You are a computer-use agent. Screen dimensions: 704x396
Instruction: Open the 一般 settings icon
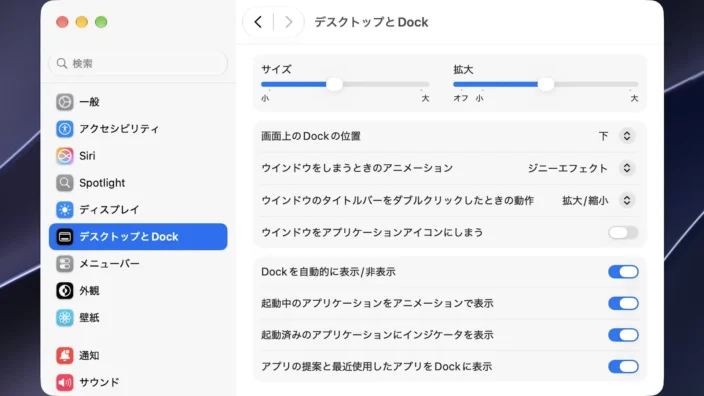(x=65, y=102)
